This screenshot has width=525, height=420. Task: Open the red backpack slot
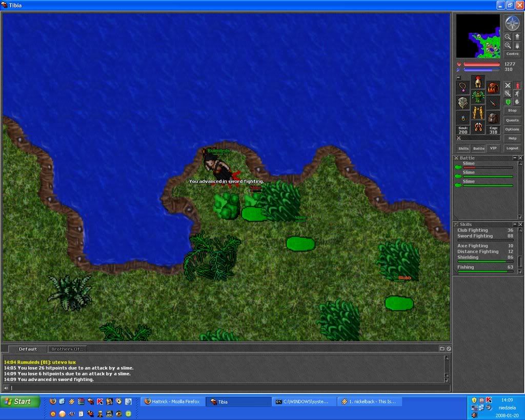click(493, 88)
